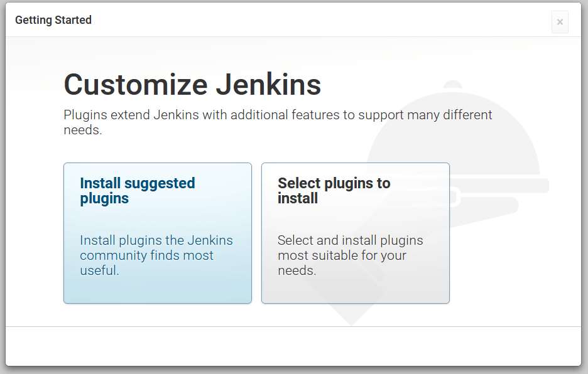Choose Select plugins to install option
The width and height of the screenshot is (588, 374).
pyautogui.click(x=355, y=232)
